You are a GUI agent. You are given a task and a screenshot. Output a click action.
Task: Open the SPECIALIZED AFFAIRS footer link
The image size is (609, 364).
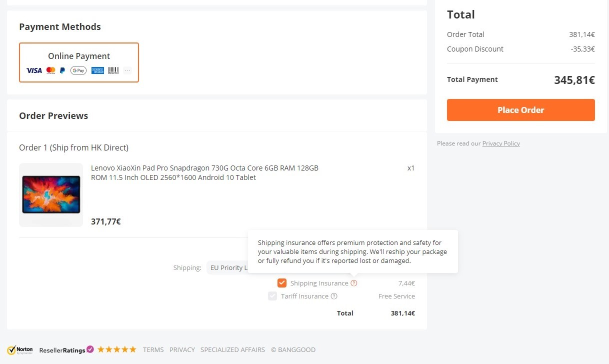point(233,350)
